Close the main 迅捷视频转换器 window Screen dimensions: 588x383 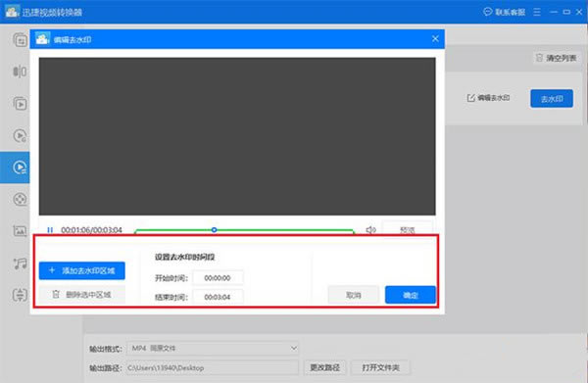(x=580, y=12)
